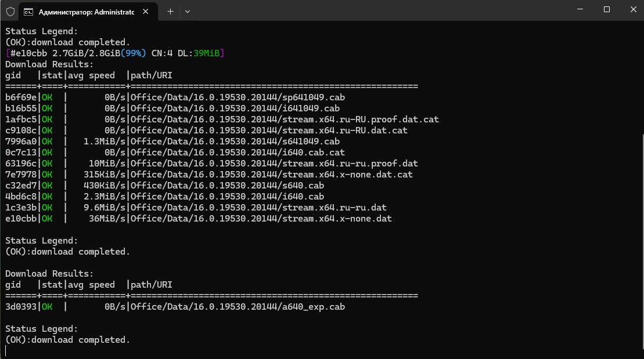Click the 10MiB/s speed value
The width and height of the screenshot is (644, 359).
107,164
